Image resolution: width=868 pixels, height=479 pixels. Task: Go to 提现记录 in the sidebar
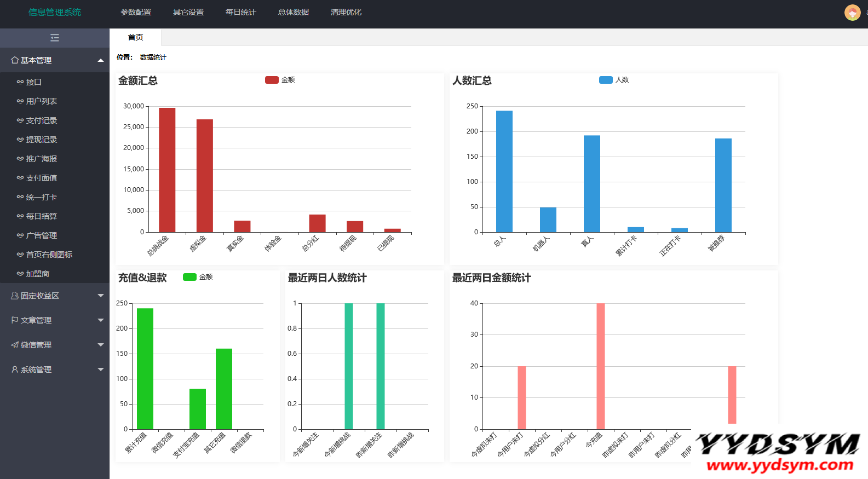42,140
